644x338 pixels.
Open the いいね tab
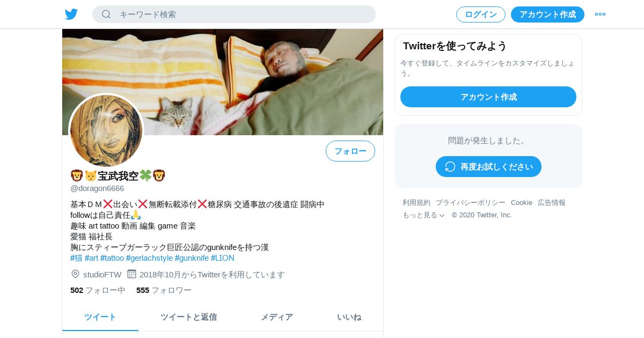point(349,317)
